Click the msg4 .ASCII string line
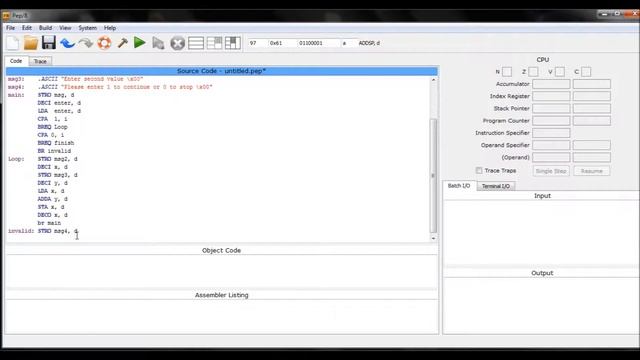Screen dimensions: 640x360 coord(110,87)
